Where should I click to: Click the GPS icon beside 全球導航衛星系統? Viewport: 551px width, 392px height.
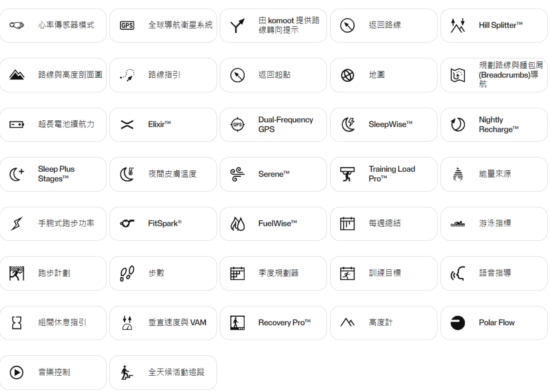pos(127,25)
